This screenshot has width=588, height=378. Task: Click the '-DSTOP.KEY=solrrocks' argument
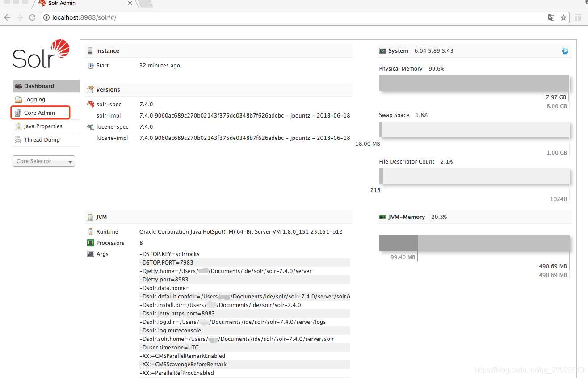(x=169, y=254)
